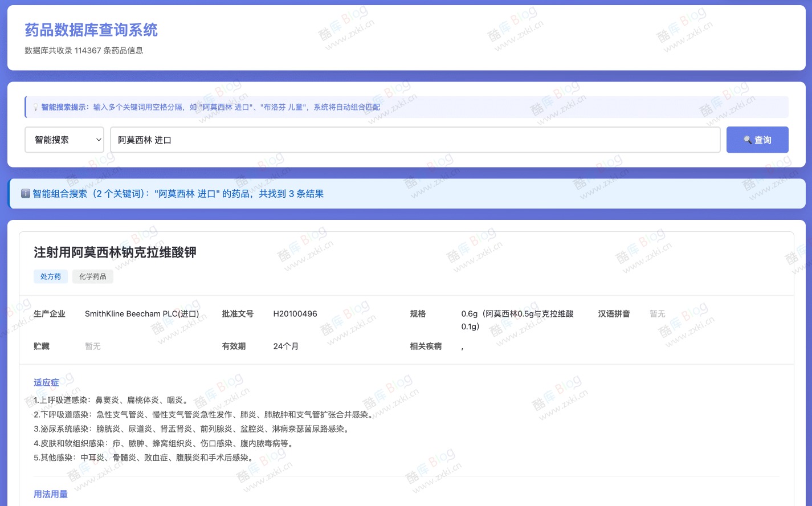The width and height of the screenshot is (812, 506).
Task: Click the magnifier icon on the query button
Action: 748,140
